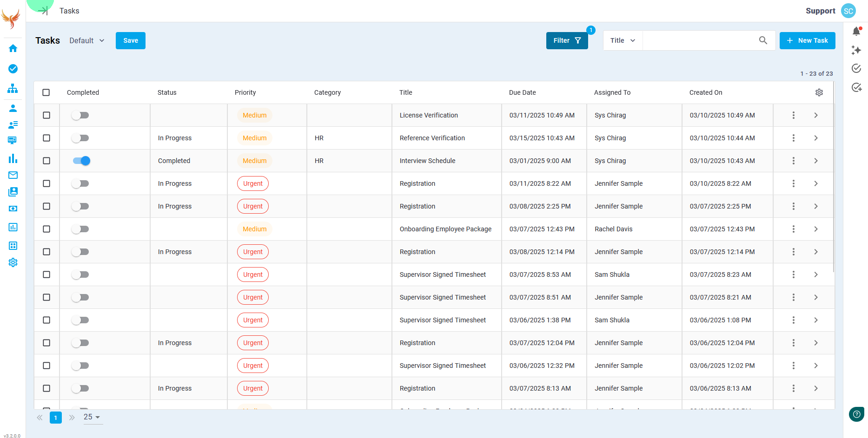Check the Onboarding Employee Package row checkbox
868x438 pixels.
coord(46,229)
